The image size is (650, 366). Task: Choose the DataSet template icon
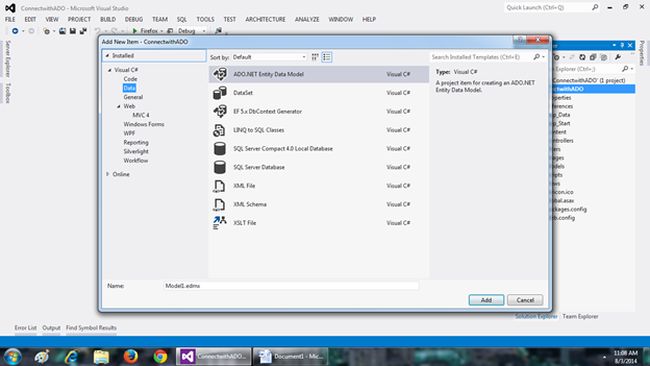(220, 93)
